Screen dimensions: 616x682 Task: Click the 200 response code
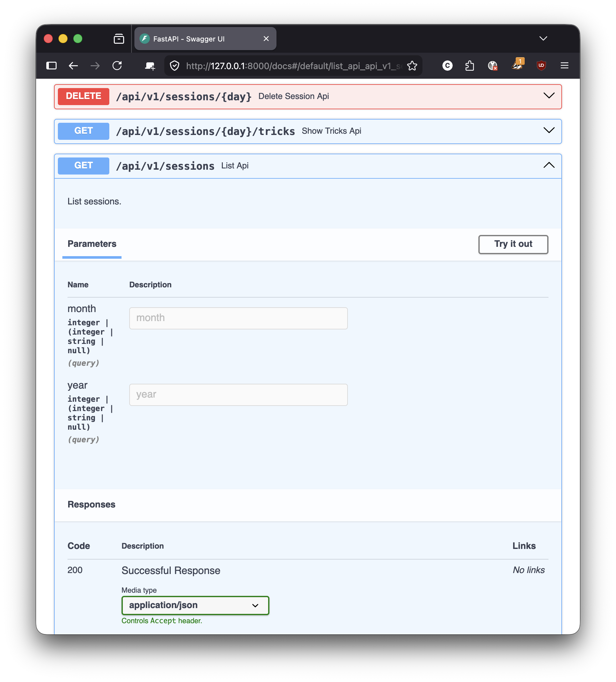tap(75, 570)
